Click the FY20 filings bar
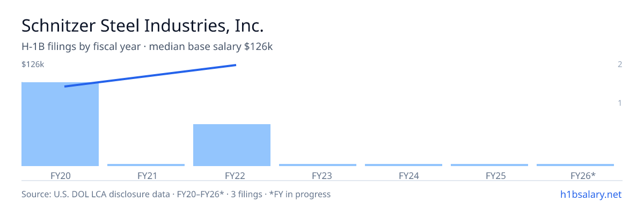This screenshot has width=644, height=215. click(60, 124)
